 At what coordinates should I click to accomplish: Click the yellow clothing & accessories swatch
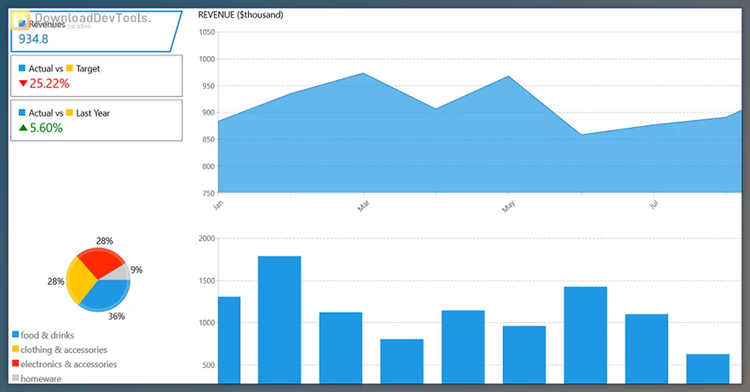point(16,349)
